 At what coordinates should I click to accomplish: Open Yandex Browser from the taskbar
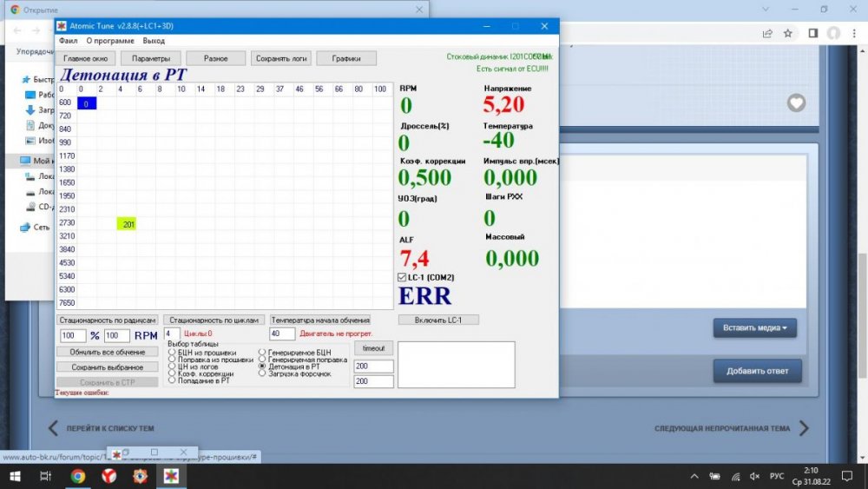click(x=109, y=476)
